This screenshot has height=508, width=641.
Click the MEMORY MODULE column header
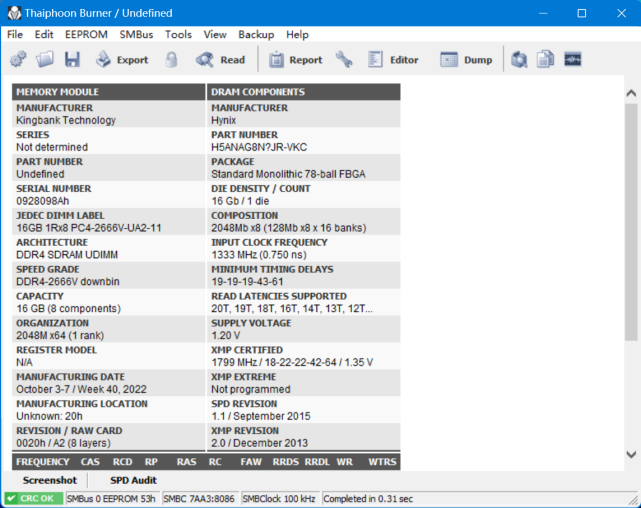click(108, 92)
